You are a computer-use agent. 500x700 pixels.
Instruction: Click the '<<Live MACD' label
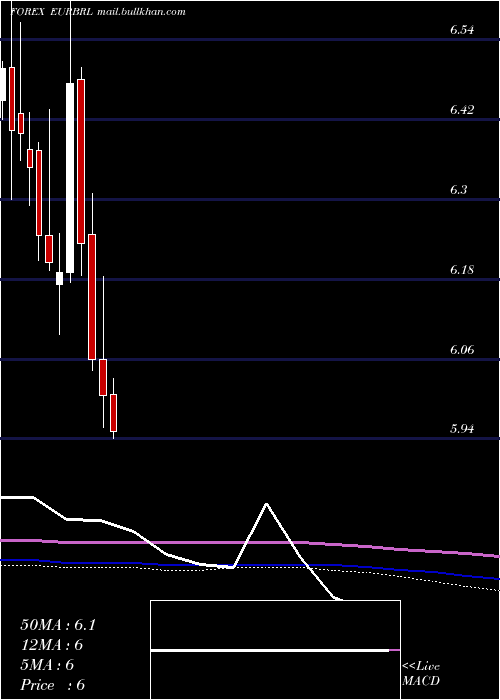(x=421, y=674)
